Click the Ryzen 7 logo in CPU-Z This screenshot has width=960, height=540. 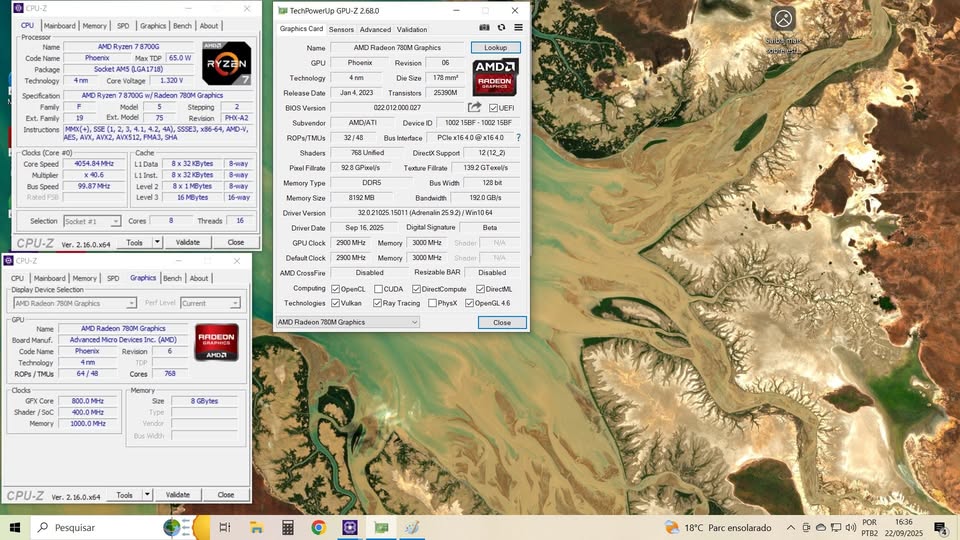(227, 63)
